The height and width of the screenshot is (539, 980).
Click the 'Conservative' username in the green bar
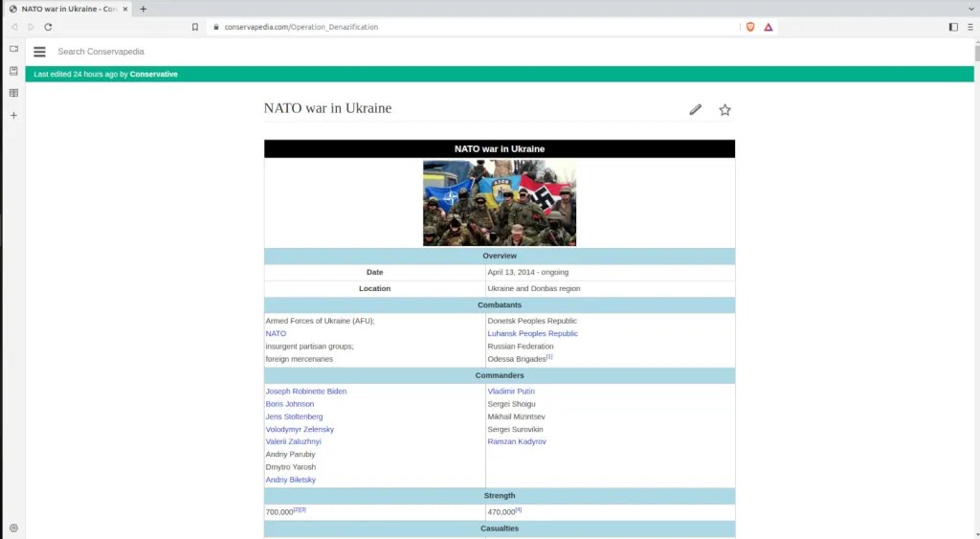(153, 74)
